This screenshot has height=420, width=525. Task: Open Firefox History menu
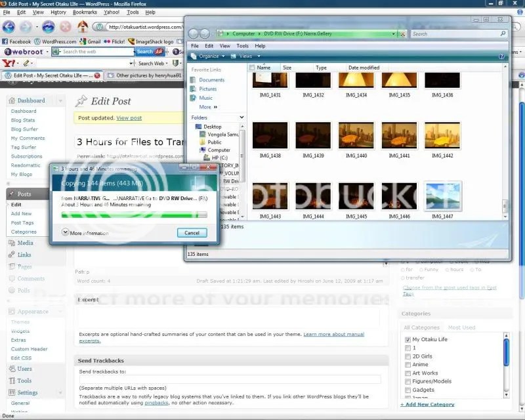(x=58, y=12)
